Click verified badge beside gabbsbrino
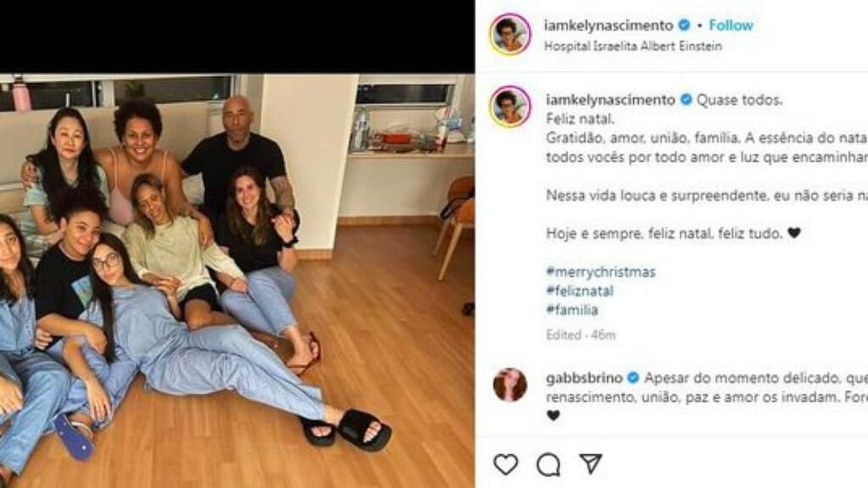Image resolution: width=868 pixels, height=488 pixels. tap(632, 378)
